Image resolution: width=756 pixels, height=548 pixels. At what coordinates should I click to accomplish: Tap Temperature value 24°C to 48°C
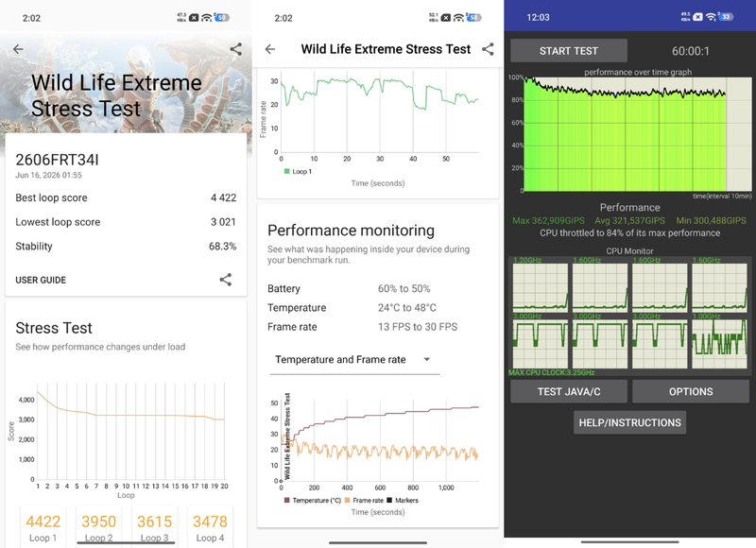[x=407, y=307]
